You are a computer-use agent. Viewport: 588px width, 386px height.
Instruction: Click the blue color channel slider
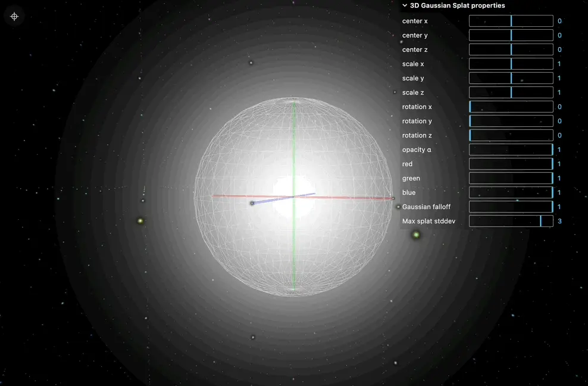(511, 192)
